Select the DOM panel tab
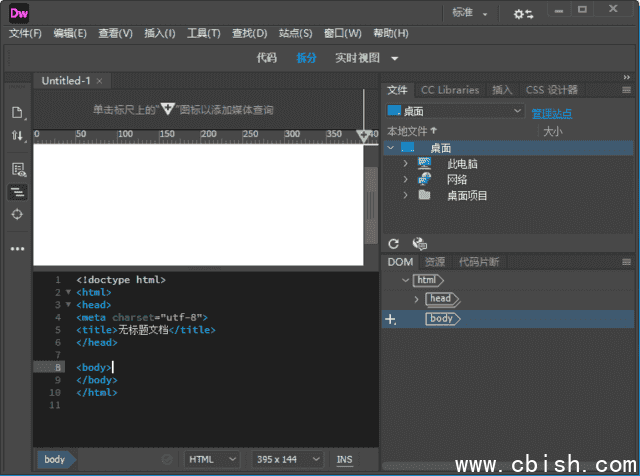The width and height of the screenshot is (640, 476). pyautogui.click(x=400, y=262)
